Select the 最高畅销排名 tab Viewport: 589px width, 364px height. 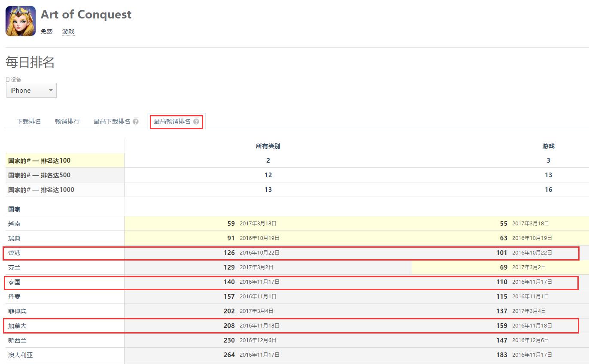tap(172, 121)
